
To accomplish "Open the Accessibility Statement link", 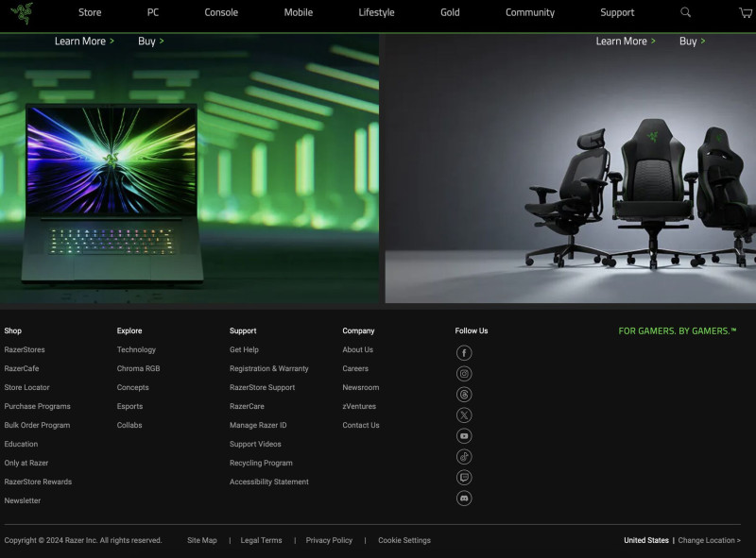I will 269,482.
